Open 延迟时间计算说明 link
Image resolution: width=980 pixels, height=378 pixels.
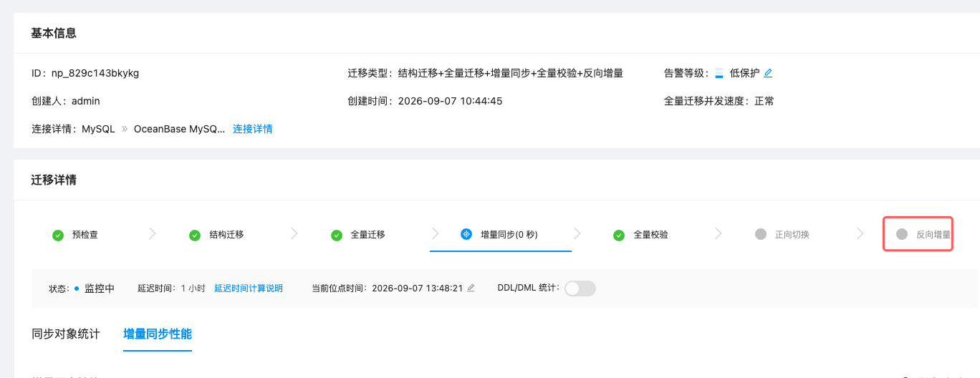pos(249,289)
